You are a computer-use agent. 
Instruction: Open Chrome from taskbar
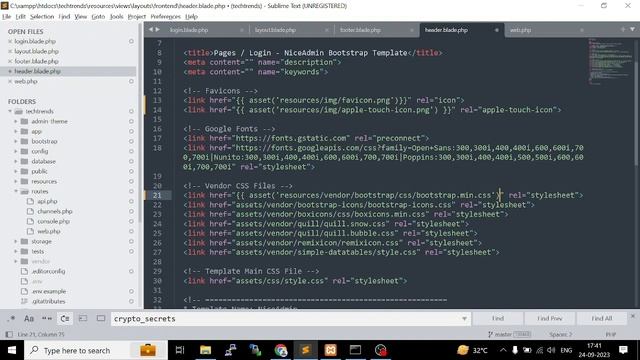pos(280,350)
